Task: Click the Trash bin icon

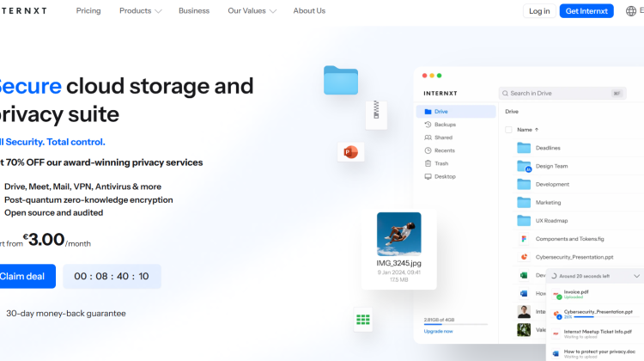Action: [x=428, y=163]
